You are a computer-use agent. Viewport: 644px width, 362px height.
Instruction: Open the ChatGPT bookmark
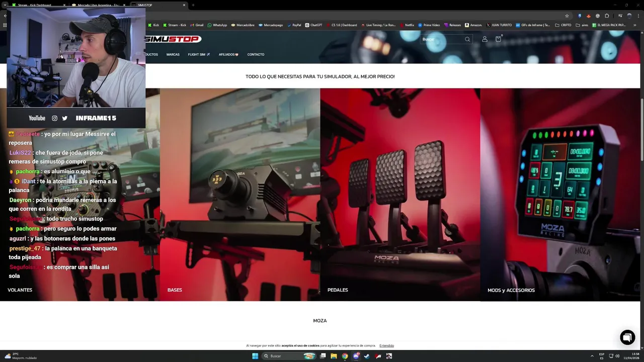click(x=314, y=25)
